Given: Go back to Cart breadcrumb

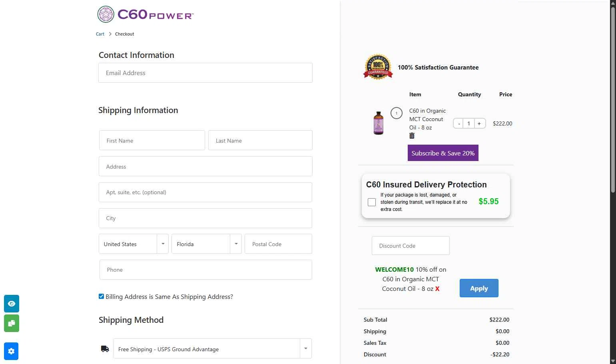Looking at the screenshot, I should 100,34.
